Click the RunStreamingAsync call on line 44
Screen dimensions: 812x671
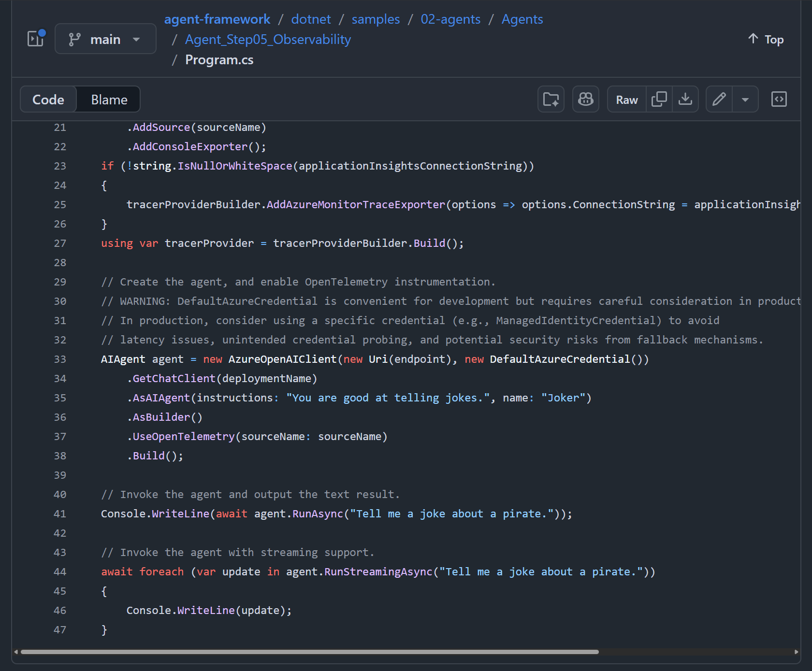(378, 572)
